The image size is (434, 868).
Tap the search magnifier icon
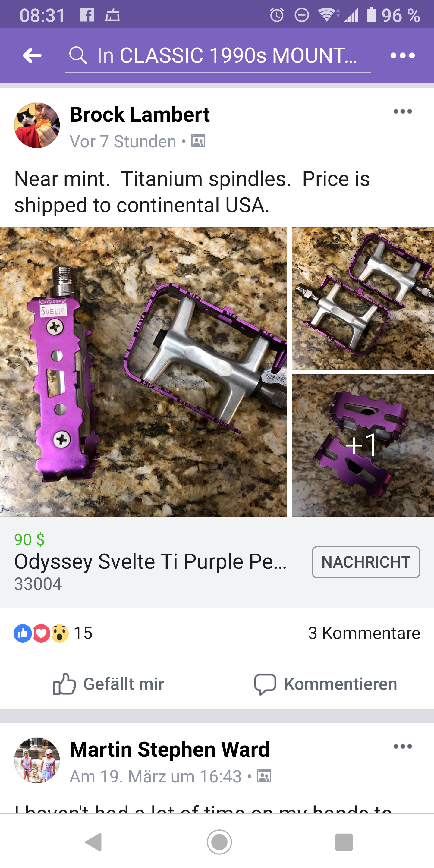(x=78, y=55)
